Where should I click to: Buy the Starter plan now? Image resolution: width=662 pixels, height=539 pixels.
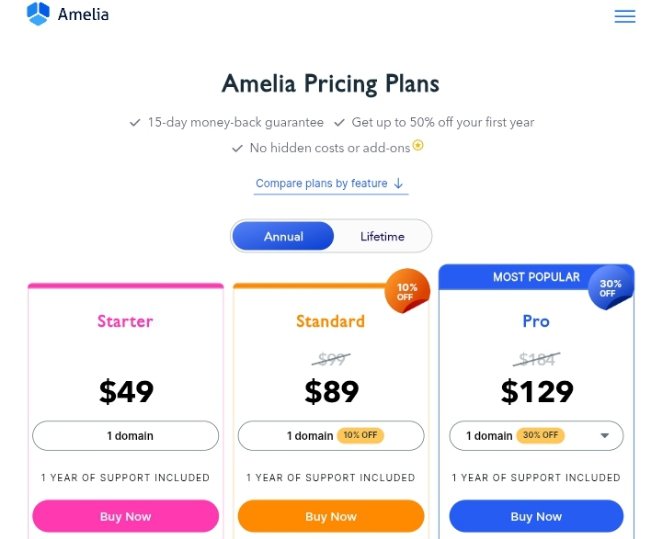(x=125, y=516)
